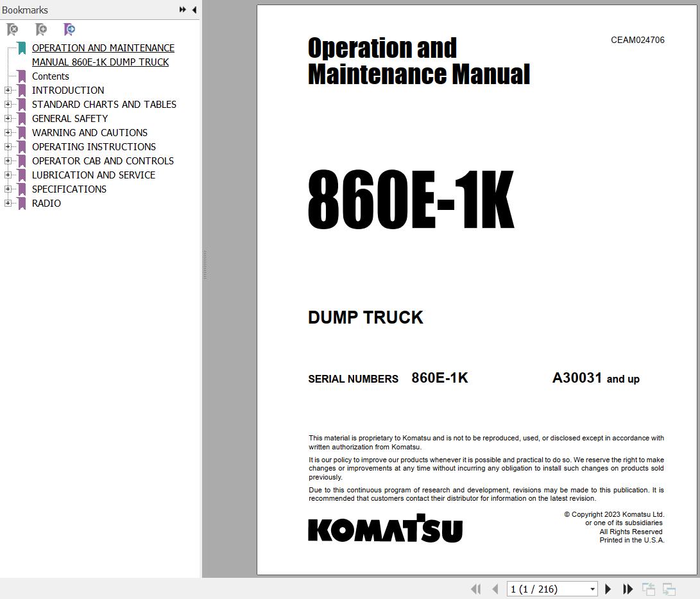Expand the LUBRICATION AND SERVICE node
700x599 pixels.
tap(8, 175)
